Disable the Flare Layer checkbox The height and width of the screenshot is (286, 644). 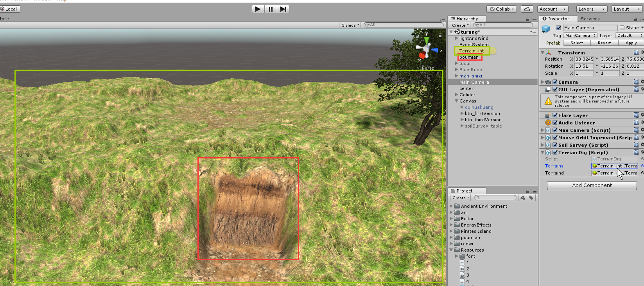[x=555, y=115]
